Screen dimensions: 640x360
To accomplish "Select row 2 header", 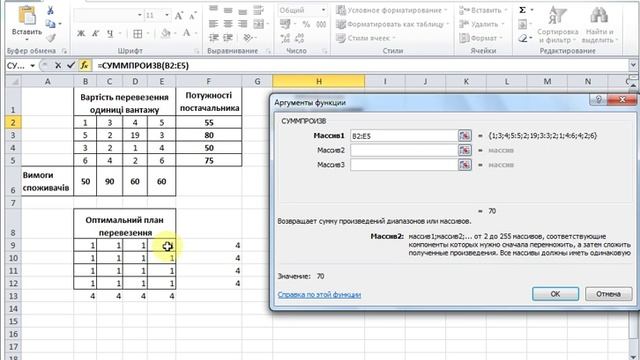I will [13, 122].
